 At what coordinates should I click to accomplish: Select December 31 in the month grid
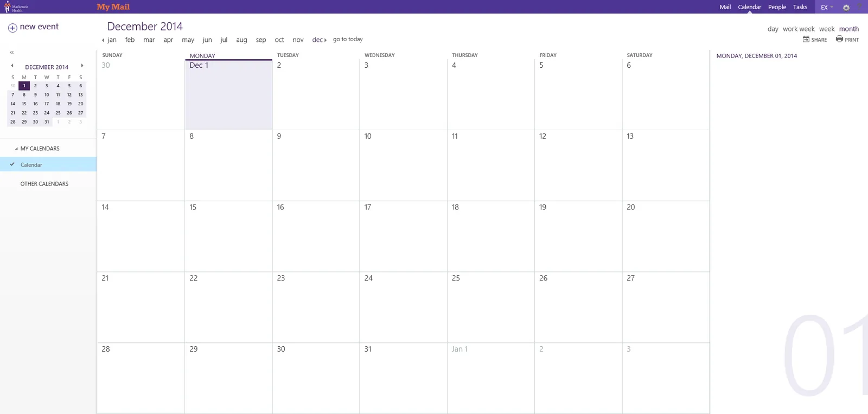(403, 378)
